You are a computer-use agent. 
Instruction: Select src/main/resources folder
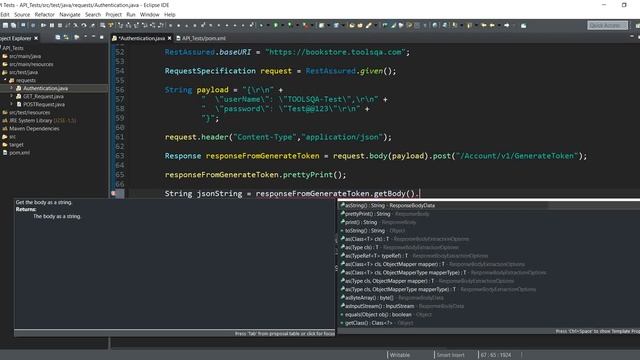pyautogui.click(x=31, y=64)
